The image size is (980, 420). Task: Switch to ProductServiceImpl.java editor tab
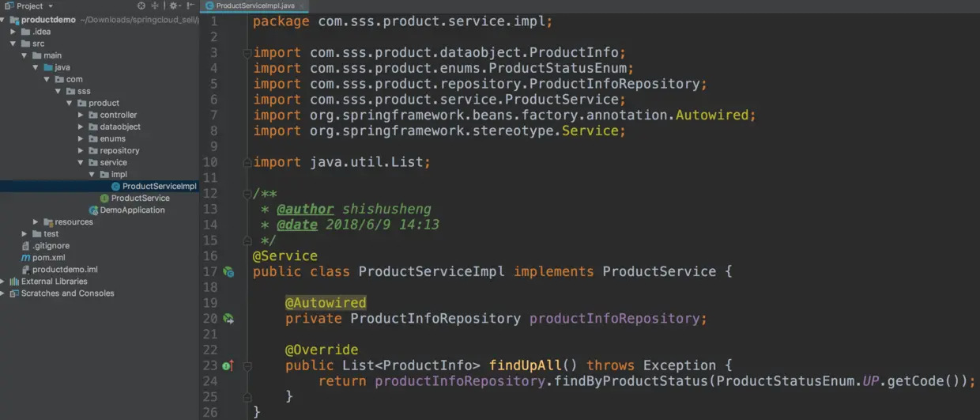[254, 6]
